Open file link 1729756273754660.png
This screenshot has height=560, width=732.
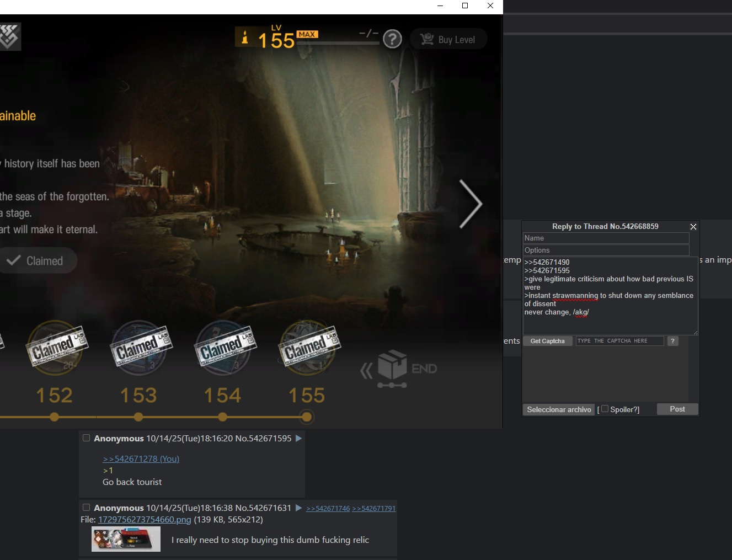coord(145,519)
